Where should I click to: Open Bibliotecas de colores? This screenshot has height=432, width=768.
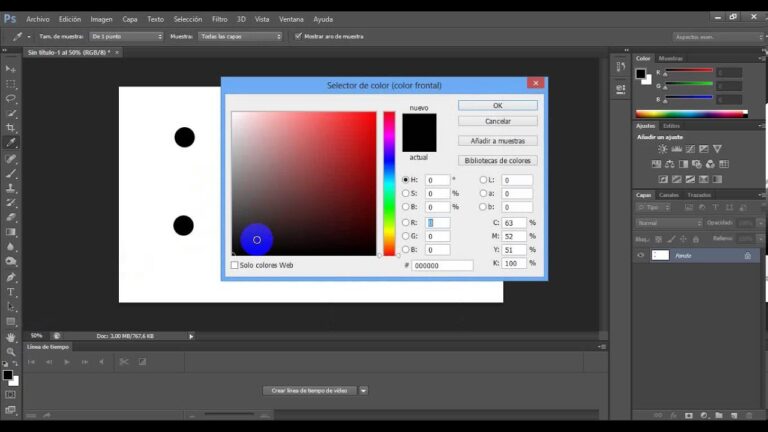coord(498,160)
